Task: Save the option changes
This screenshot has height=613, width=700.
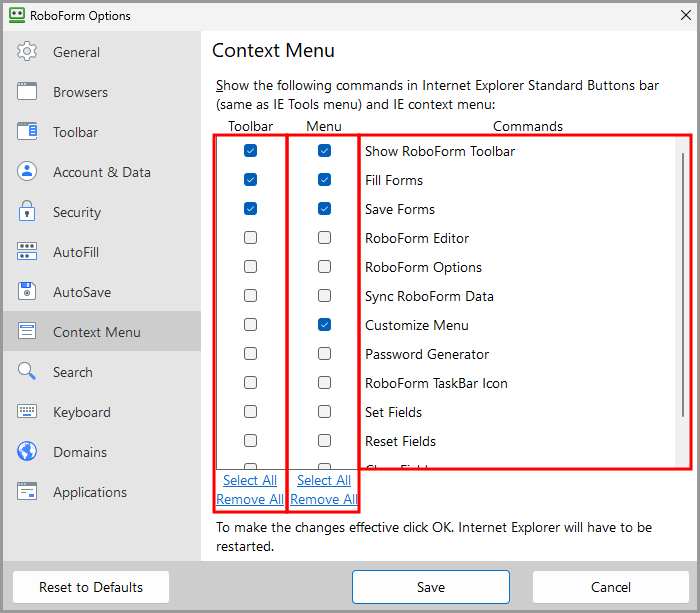Action: [431, 587]
